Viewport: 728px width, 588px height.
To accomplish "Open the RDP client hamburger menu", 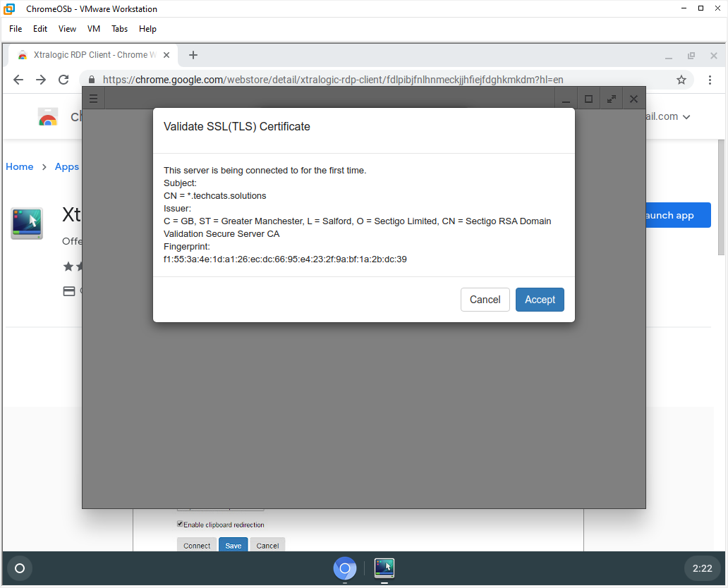I will tap(93, 99).
